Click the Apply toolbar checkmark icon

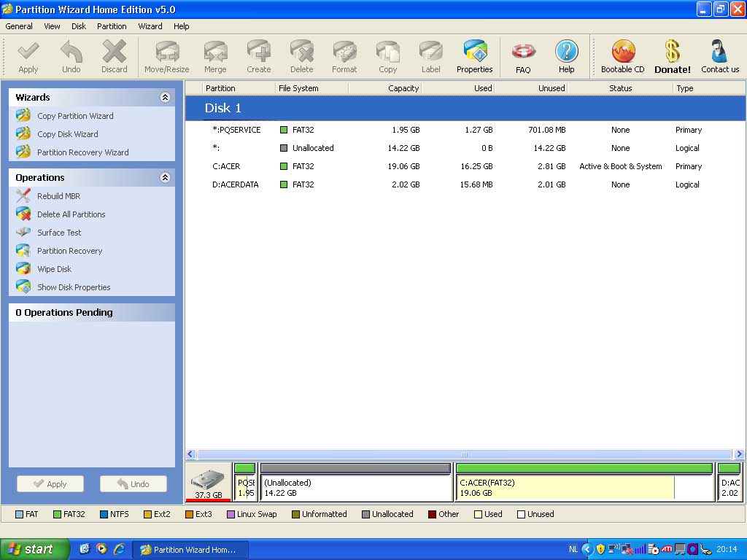coord(28,52)
